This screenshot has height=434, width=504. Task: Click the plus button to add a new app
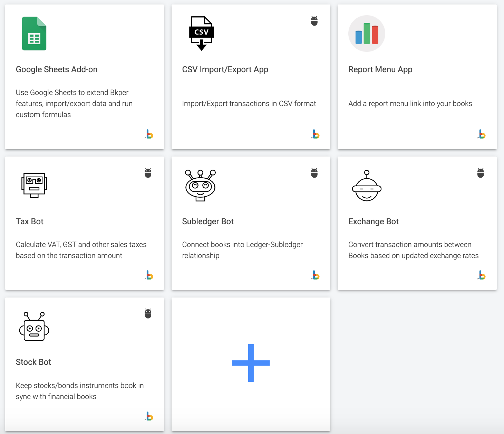(x=251, y=364)
